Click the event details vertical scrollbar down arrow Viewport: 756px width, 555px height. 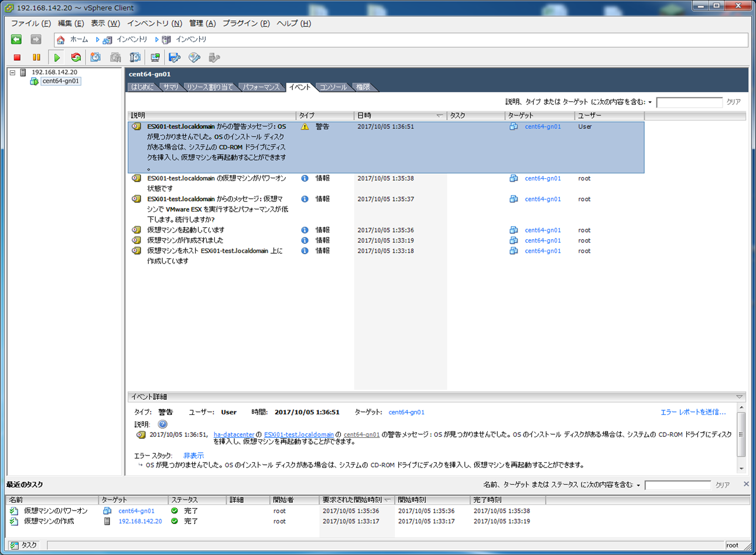tap(741, 469)
